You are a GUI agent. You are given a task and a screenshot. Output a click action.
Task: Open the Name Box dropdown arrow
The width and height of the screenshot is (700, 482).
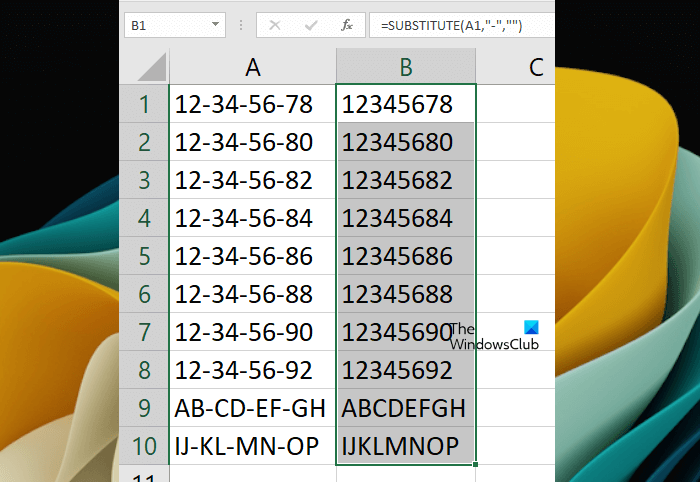(215, 25)
